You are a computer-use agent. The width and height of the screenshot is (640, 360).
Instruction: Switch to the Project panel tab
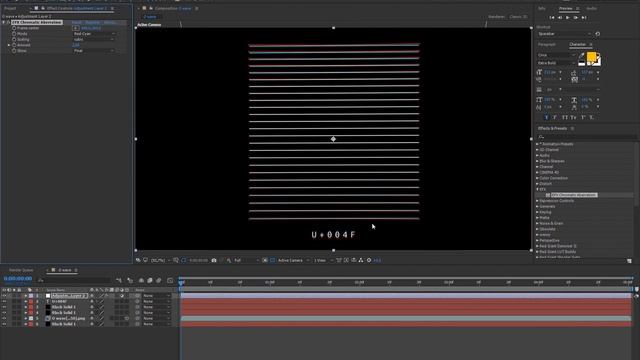[x=10, y=8]
